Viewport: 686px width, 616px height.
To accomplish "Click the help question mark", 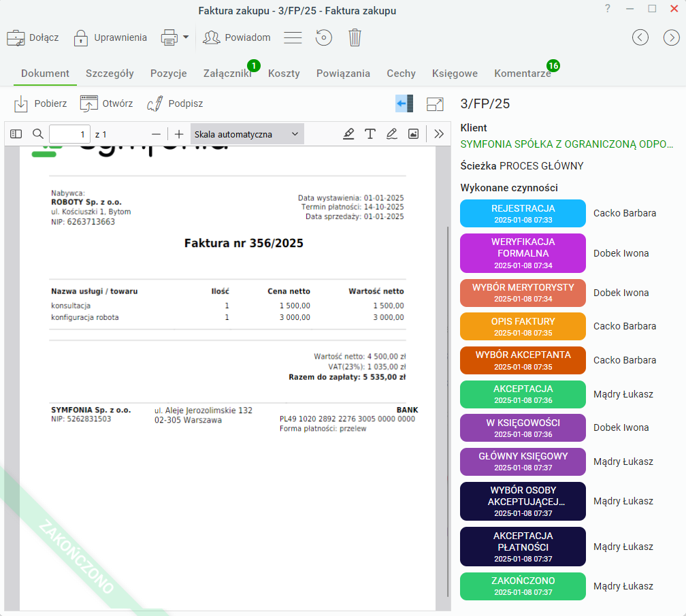I will pos(608,8).
